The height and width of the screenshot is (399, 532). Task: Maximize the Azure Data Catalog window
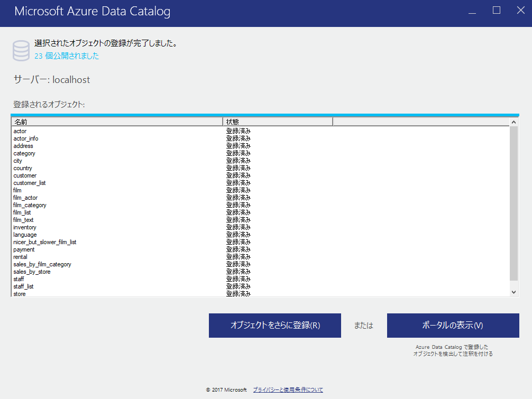pyautogui.click(x=497, y=11)
